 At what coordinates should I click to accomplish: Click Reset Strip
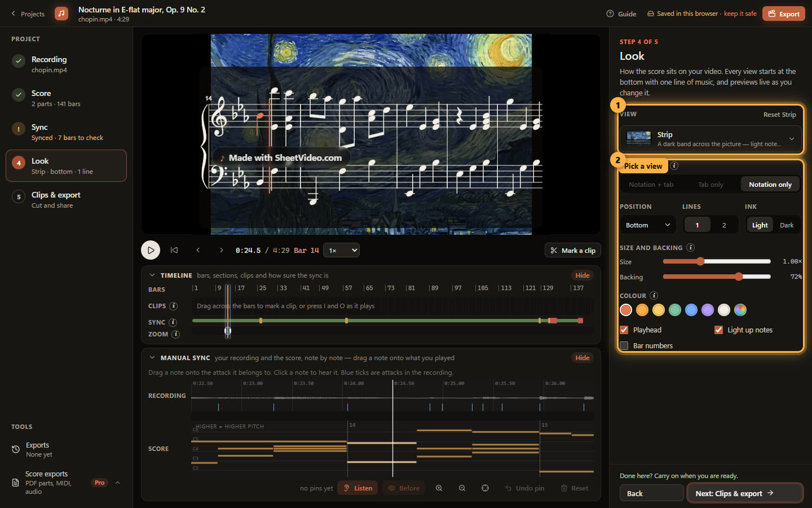779,115
